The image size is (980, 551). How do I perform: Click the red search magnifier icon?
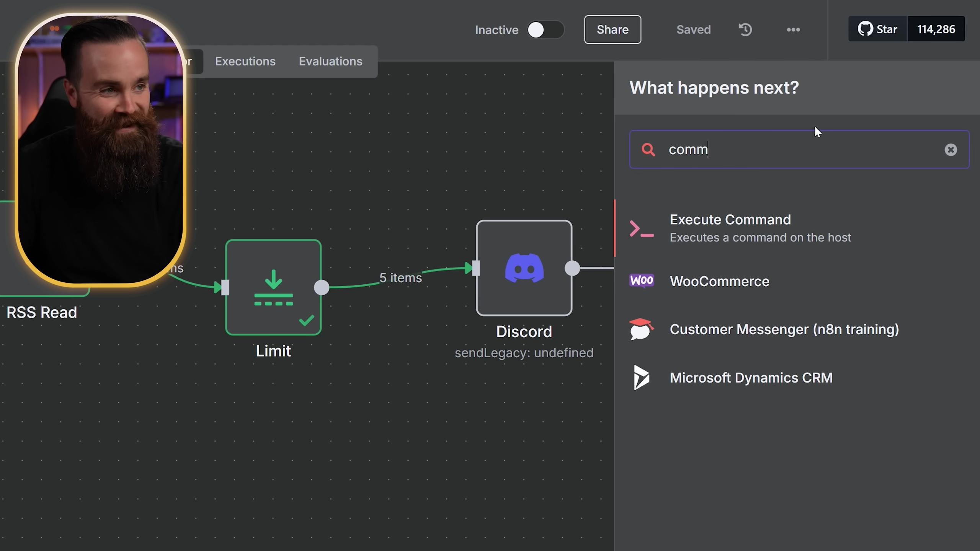[648, 150]
